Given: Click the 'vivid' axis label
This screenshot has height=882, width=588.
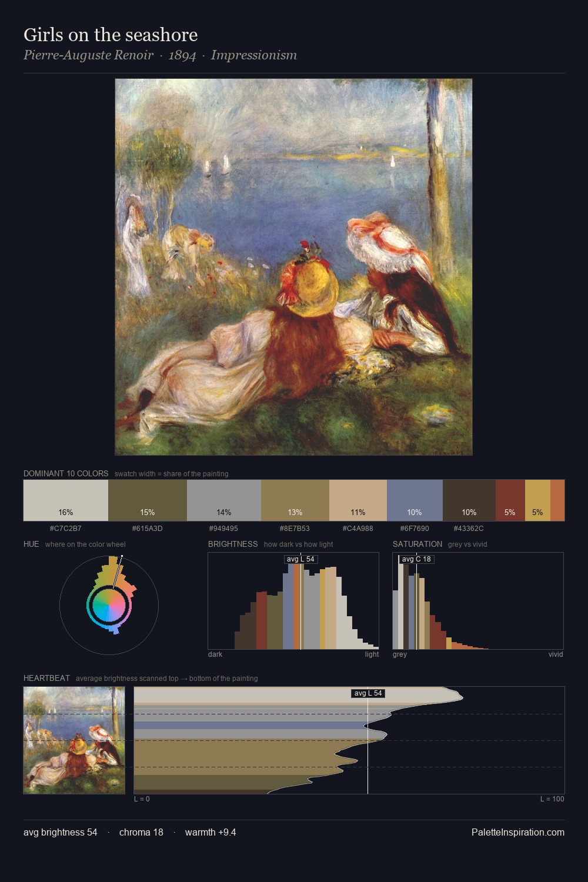Looking at the screenshot, I should (x=556, y=654).
